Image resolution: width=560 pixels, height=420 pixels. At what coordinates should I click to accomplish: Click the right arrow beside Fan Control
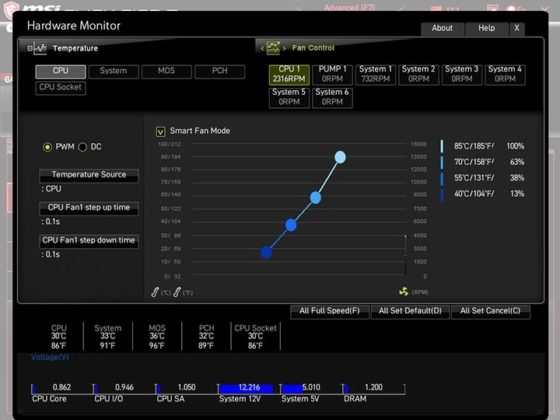point(284,48)
